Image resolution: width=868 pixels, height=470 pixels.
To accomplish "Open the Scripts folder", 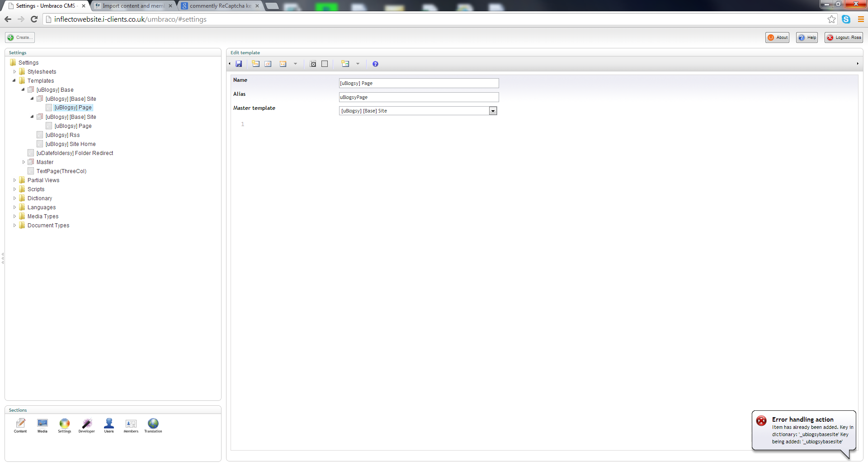I will (36, 189).
